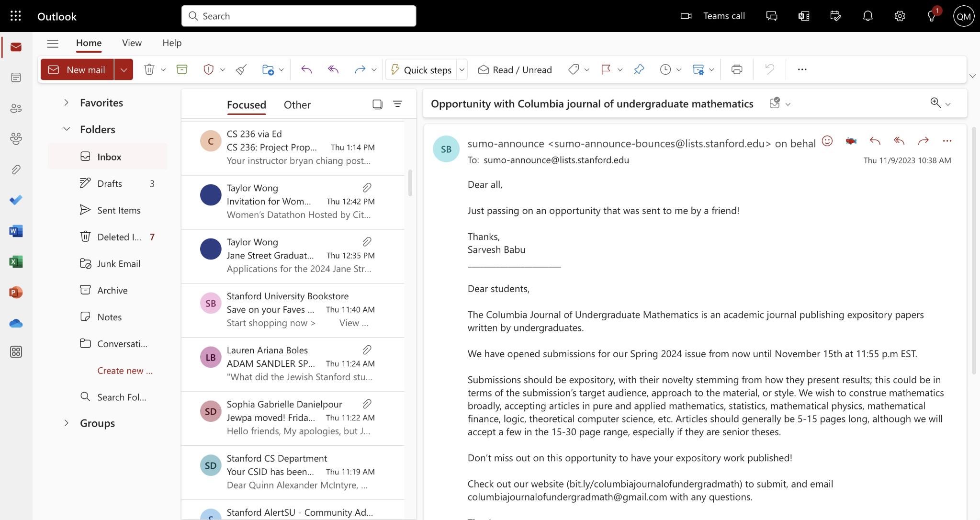The image size is (980, 520).
Task: Toggle Focused inbox tab view
Action: click(246, 104)
